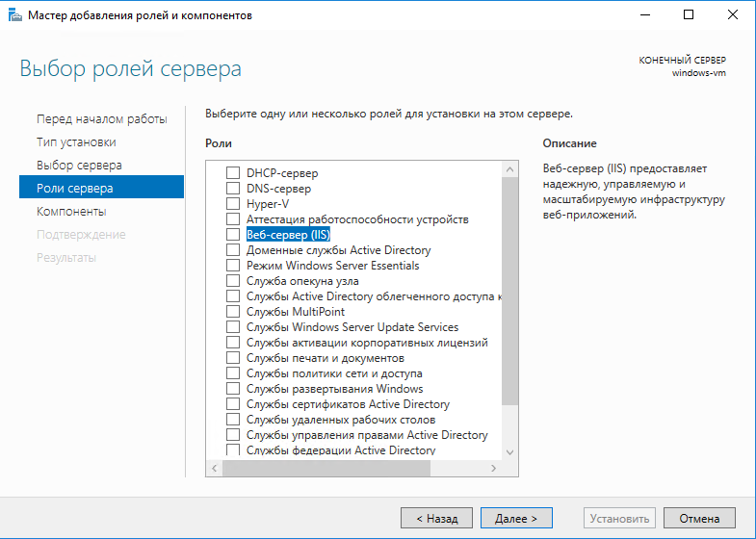Screen dimensions: 756x539
Task: Click the Далее button
Action: [516, 518]
